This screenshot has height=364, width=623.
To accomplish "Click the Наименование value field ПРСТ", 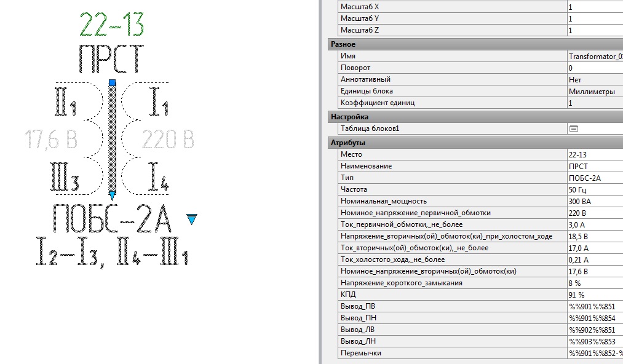I will pyautogui.click(x=594, y=166).
